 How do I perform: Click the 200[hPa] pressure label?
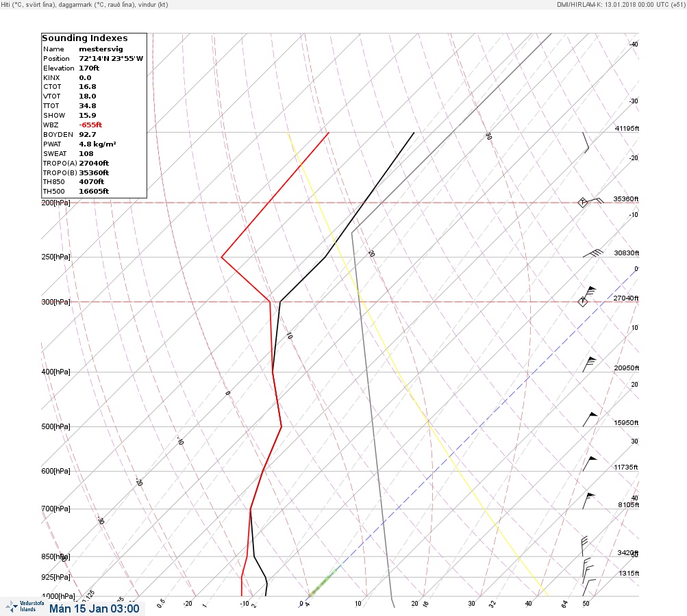click(55, 203)
